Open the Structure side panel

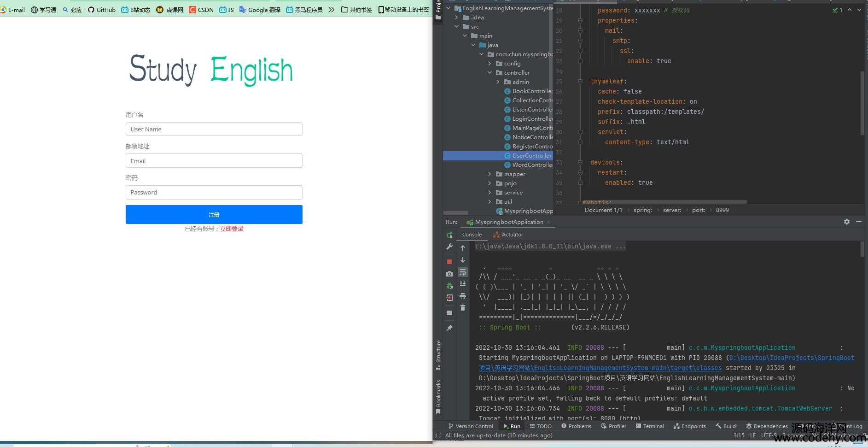pyautogui.click(x=438, y=355)
